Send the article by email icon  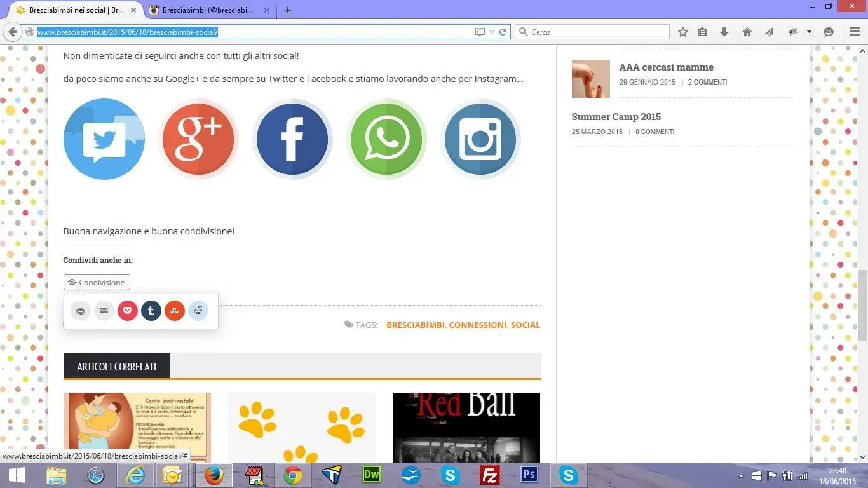104,311
